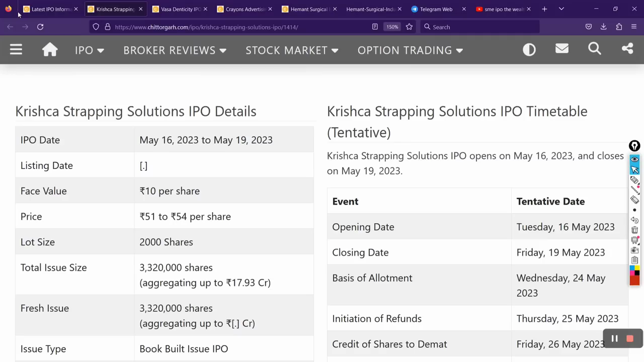Image resolution: width=644 pixels, height=362 pixels.
Task: Expand the Option Trading dropdown menu
Action: [x=410, y=50]
